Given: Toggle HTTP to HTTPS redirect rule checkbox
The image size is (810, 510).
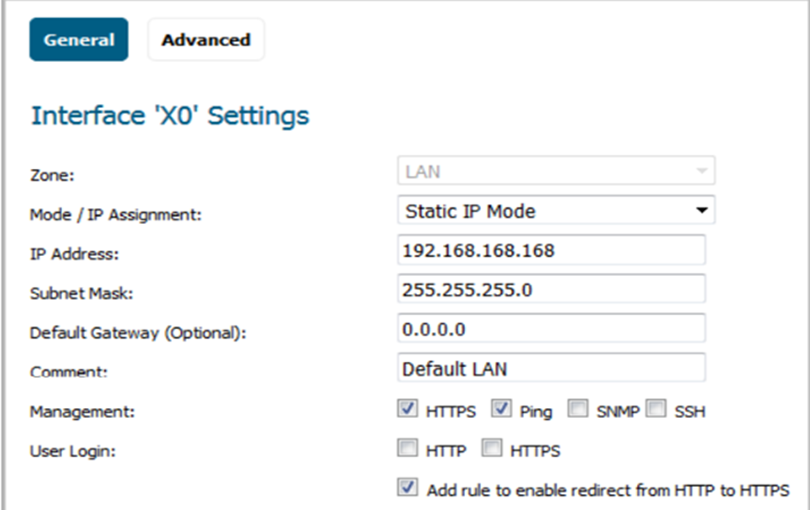Looking at the screenshot, I should (x=407, y=487).
